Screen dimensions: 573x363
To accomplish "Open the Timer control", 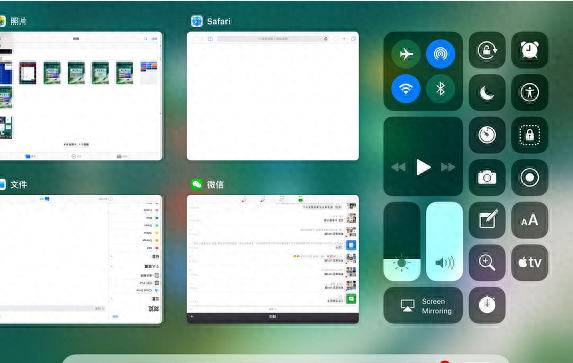I will tap(487, 135).
